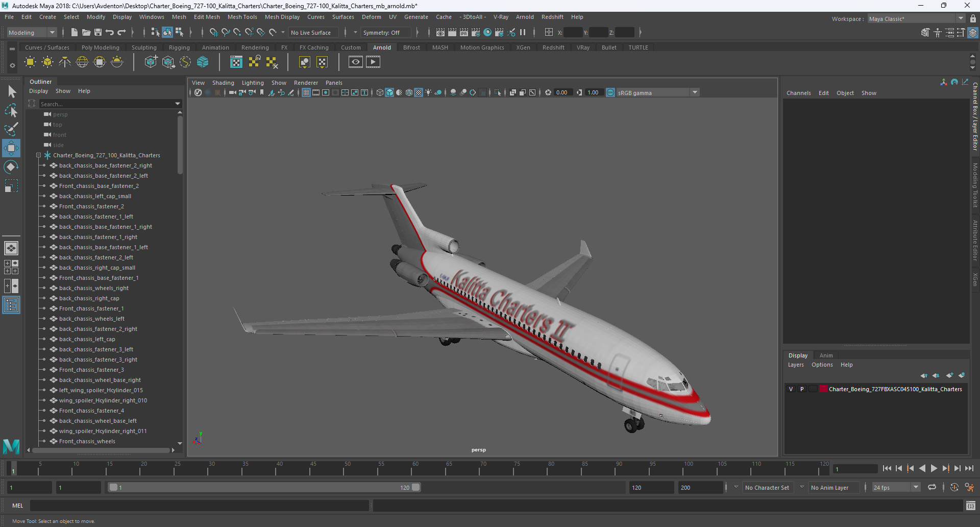Toggle playback looping mode
Screen dimensions: 980x527
[932, 488]
